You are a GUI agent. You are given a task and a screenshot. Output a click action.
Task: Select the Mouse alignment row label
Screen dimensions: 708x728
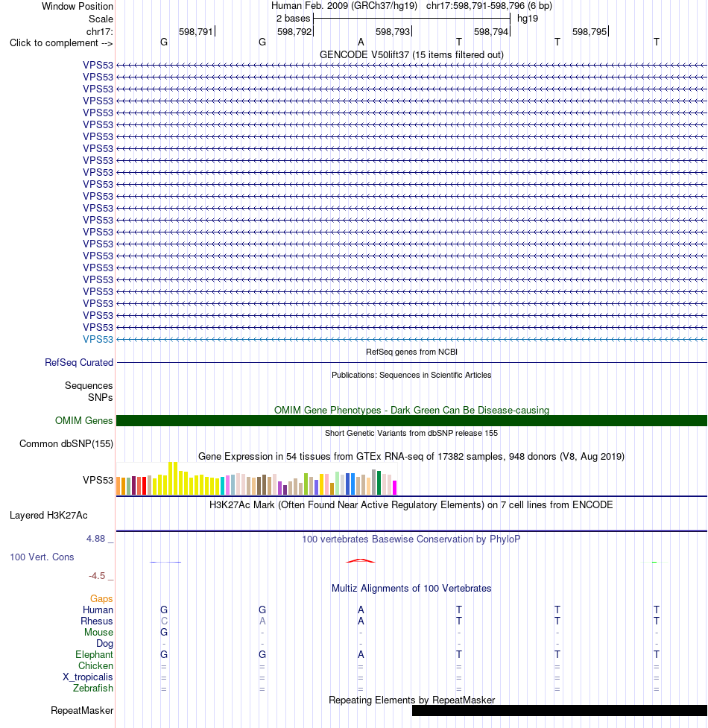[x=98, y=633]
